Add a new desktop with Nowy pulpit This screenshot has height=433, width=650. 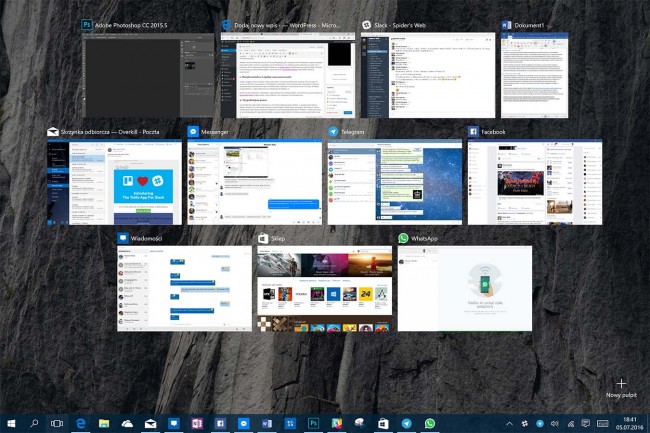(x=621, y=388)
